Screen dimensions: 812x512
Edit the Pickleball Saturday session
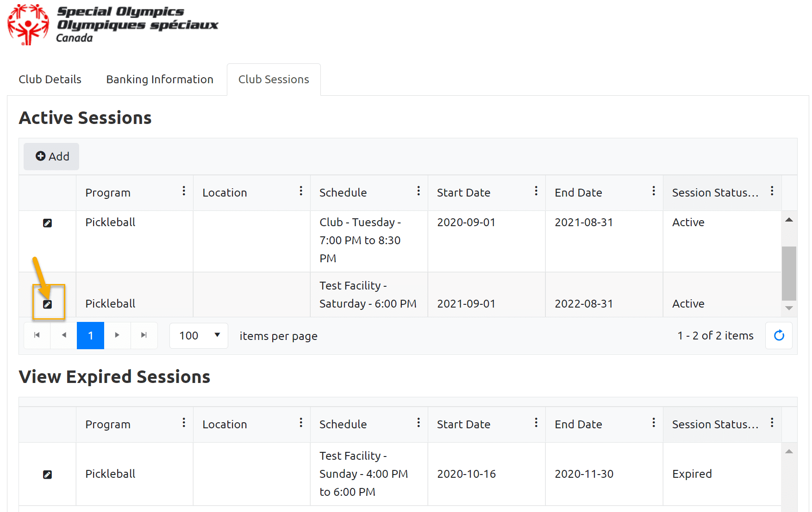pos(47,304)
